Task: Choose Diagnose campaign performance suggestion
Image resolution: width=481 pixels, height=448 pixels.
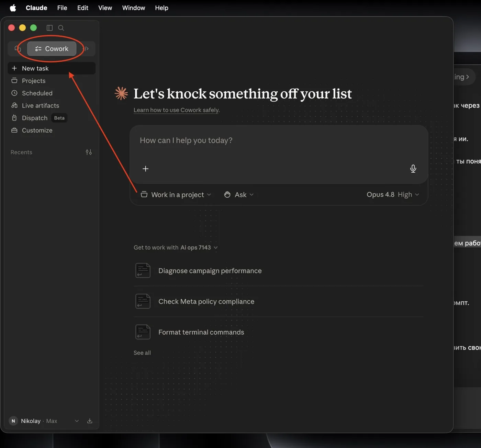Action: pyautogui.click(x=279, y=271)
